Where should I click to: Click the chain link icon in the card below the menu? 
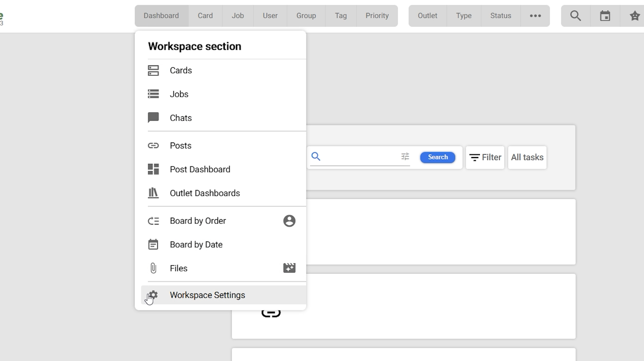coord(271,314)
